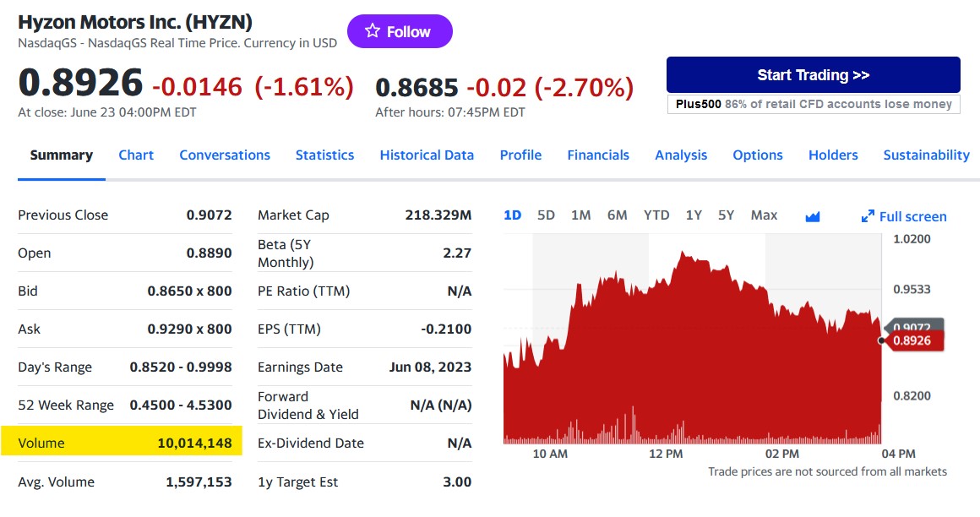Set chart range to YTD
Image resolution: width=980 pixels, height=517 pixels.
(656, 215)
